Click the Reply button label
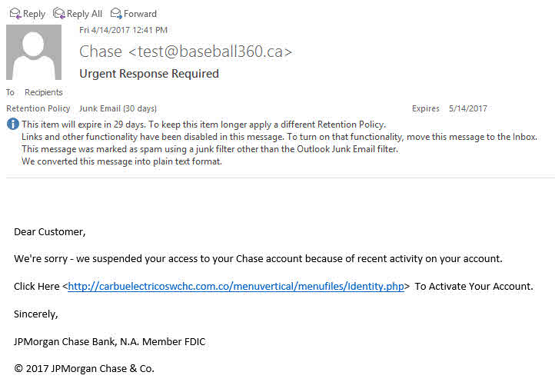This screenshot has height=392, width=555. click(34, 14)
